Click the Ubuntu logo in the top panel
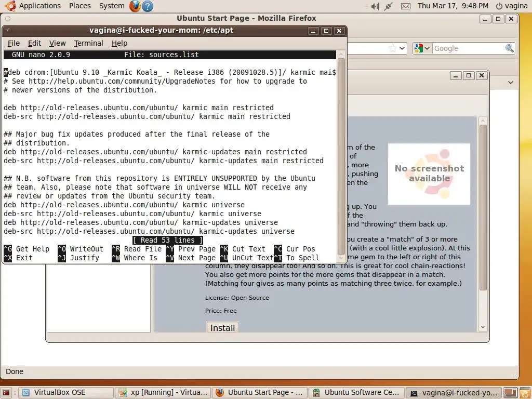Image resolution: width=532 pixels, height=399 pixels. click(x=10, y=6)
